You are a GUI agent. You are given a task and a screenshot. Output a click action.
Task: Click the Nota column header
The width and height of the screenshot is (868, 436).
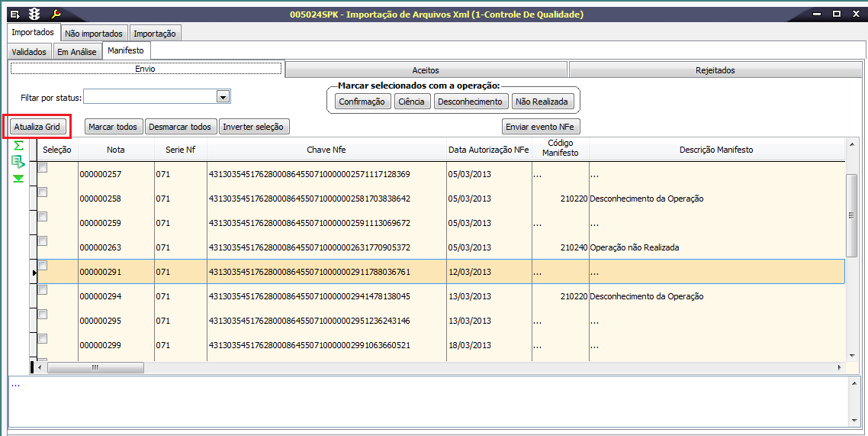pyautogui.click(x=116, y=150)
